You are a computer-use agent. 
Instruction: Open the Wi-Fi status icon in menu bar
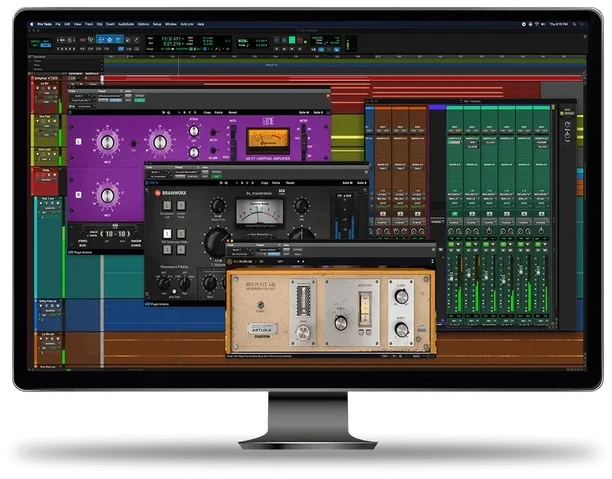click(537, 24)
